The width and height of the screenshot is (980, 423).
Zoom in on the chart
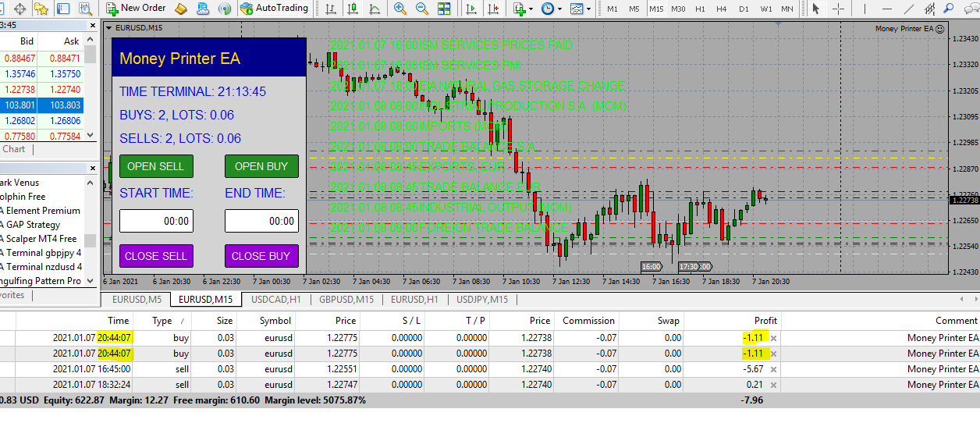(400, 9)
